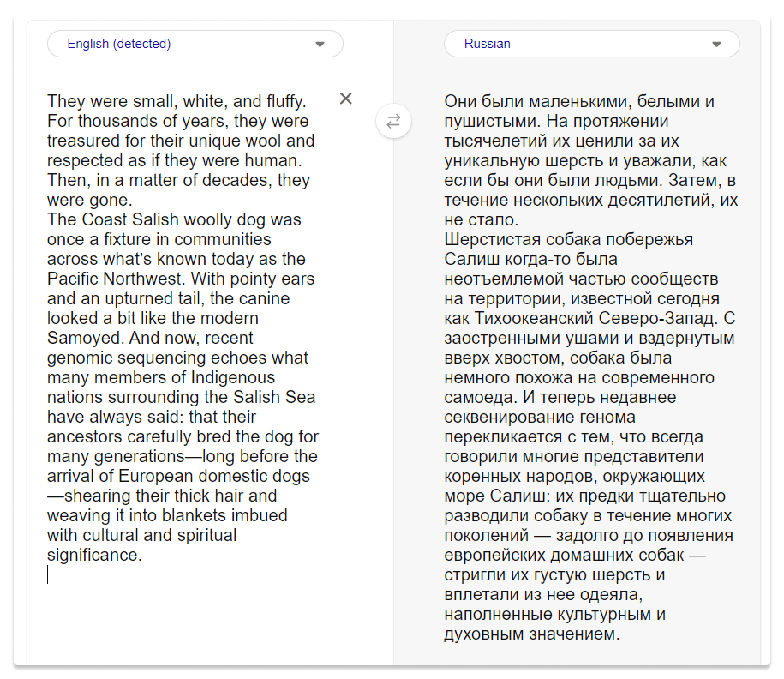784x679 pixels.
Task: Clear the English source text with the X icon
Action: (x=345, y=99)
